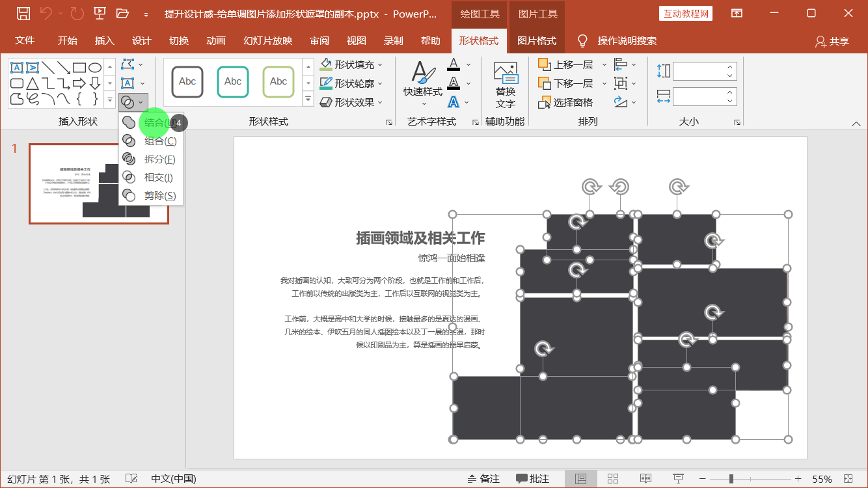This screenshot has height=488, width=868.
Task: Switch to the 图片格式 (Picture Format) tab
Action: click(537, 40)
